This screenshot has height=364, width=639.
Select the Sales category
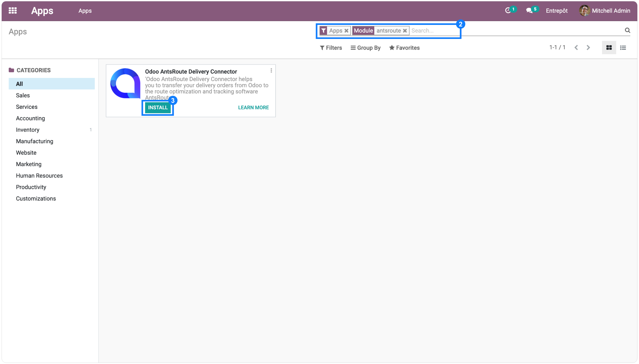point(51,95)
